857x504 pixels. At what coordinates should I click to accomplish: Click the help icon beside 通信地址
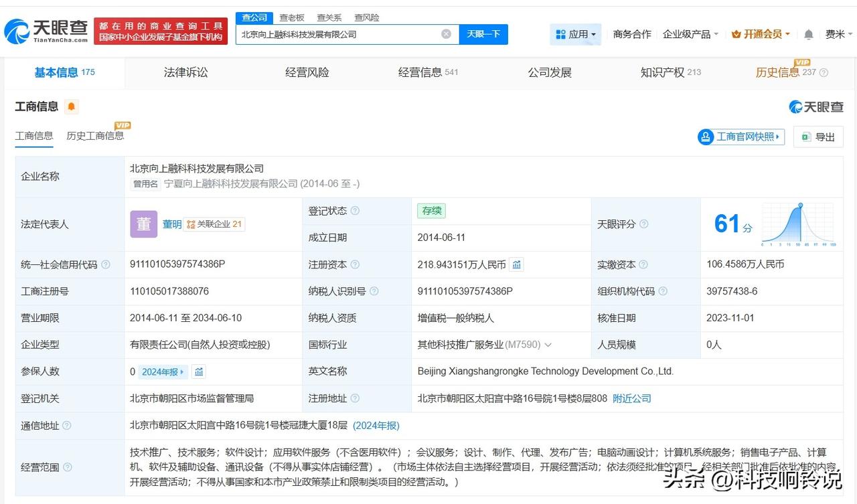pyautogui.click(x=67, y=426)
